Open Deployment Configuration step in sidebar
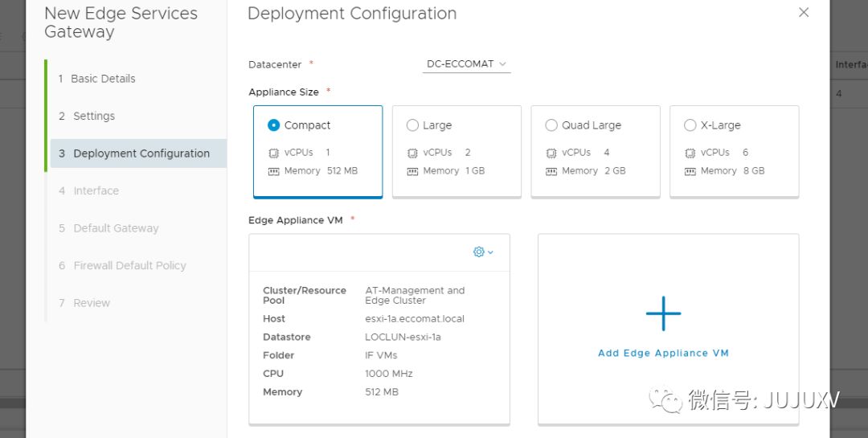 click(x=141, y=154)
